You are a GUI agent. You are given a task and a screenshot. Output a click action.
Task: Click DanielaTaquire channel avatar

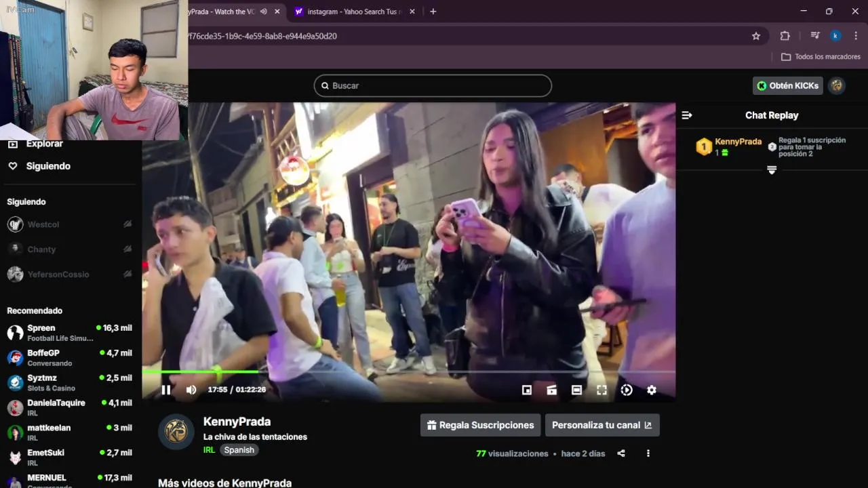pyautogui.click(x=15, y=407)
